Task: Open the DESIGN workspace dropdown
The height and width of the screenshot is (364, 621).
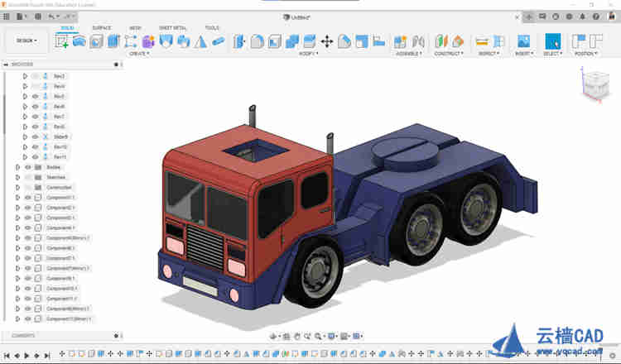Action: pos(26,41)
